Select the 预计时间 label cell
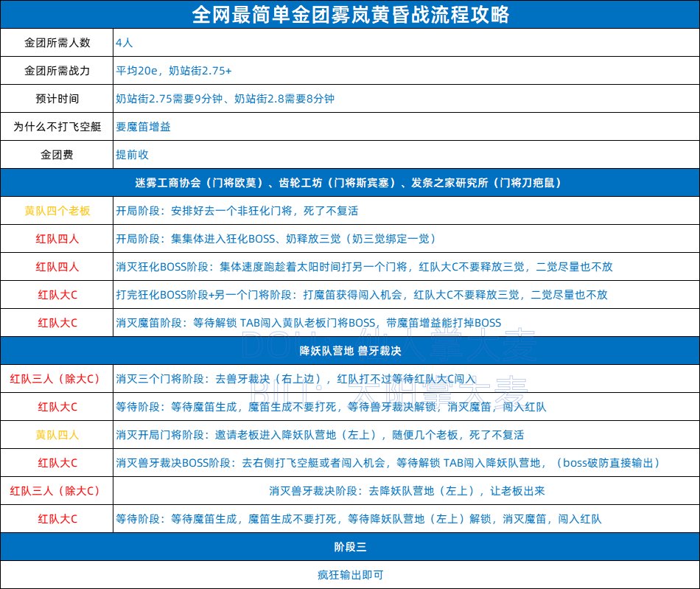The width and height of the screenshot is (700, 589). (57, 99)
